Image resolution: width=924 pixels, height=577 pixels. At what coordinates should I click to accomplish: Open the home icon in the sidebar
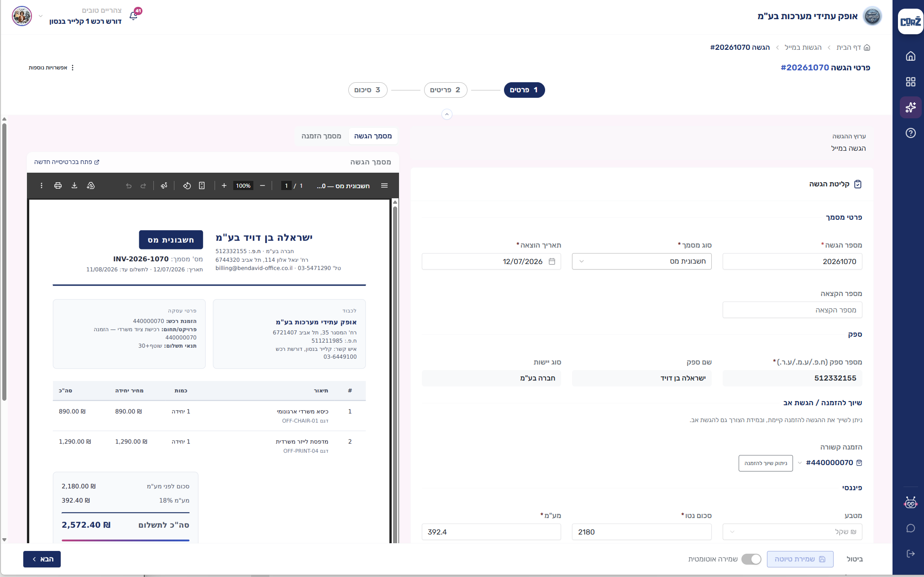[x=910, y=56]
